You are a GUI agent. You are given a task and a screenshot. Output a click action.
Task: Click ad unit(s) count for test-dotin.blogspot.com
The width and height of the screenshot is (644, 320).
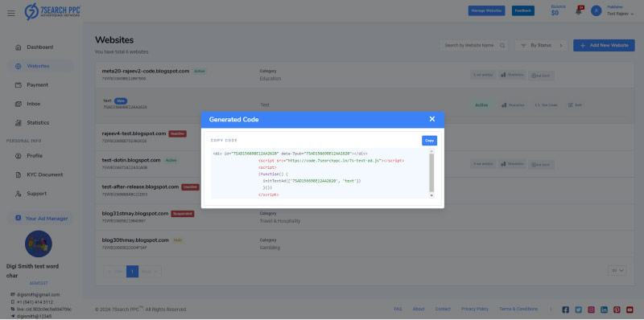(x=483, y=164)
